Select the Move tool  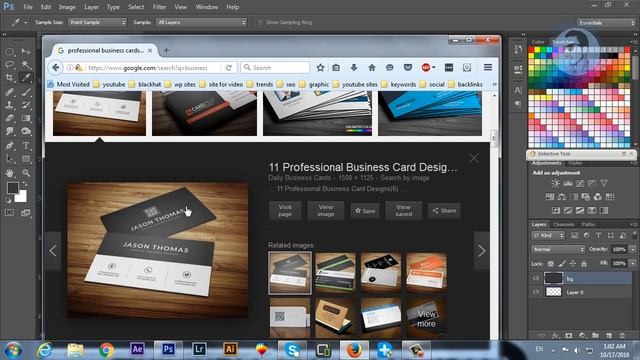(x=26, y=51)
